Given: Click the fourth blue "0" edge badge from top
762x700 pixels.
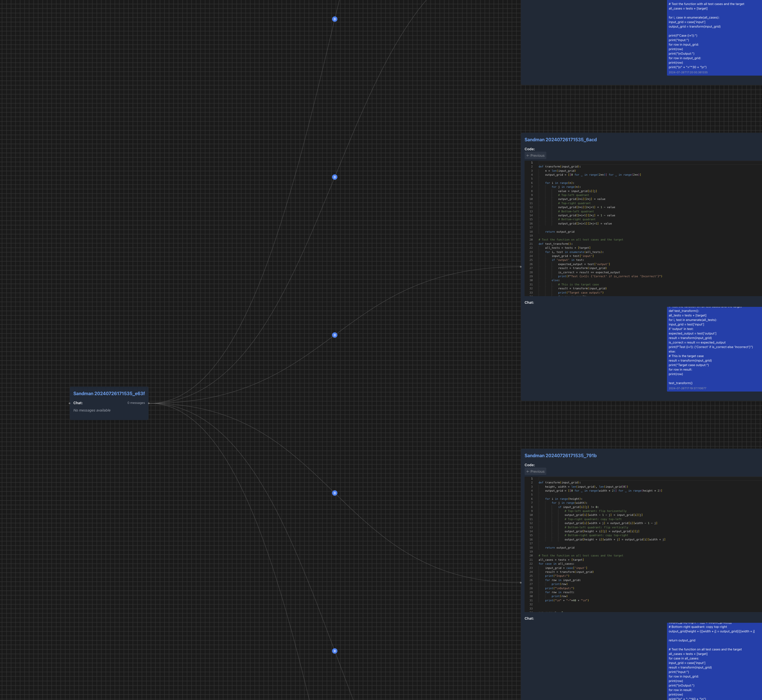Looking at the screenshot, I should (x=334, y=493).
